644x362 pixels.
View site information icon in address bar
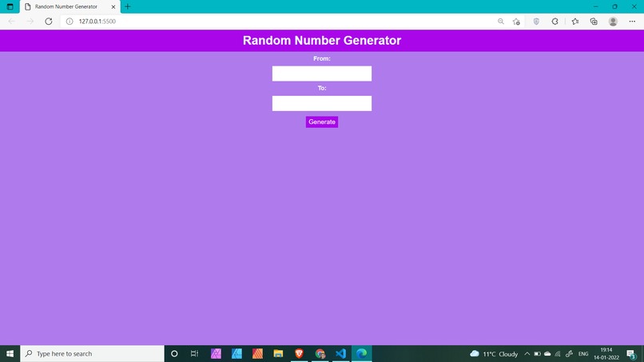pos(70,22)
